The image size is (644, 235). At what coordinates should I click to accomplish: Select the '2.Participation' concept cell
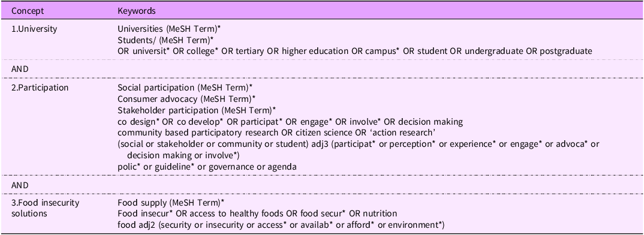[40, 88]
